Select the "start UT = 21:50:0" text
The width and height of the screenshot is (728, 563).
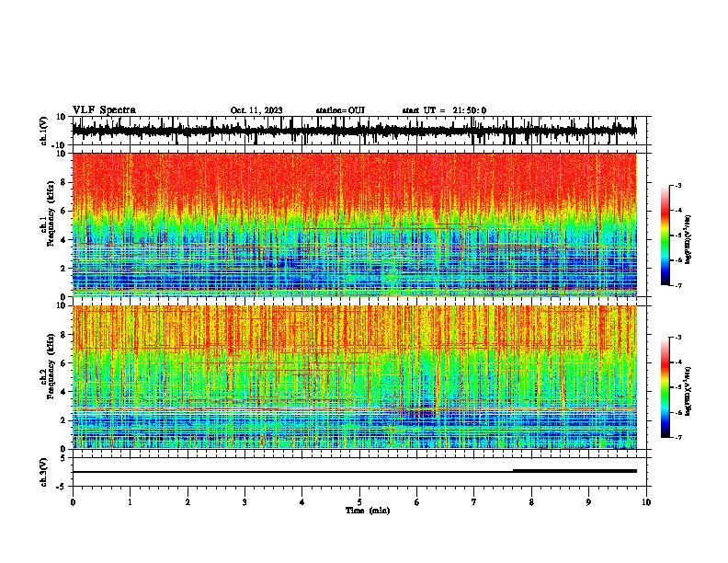(x=444, y=110)
